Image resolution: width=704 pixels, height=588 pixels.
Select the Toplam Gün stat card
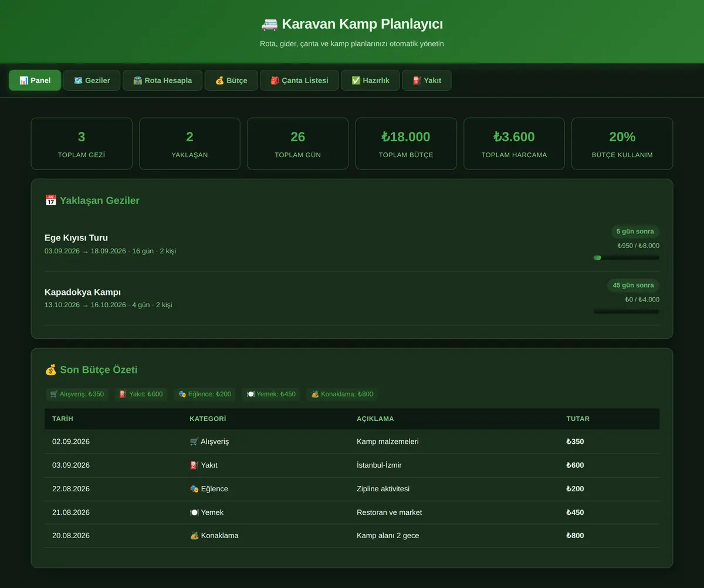[x=298, y=144]
